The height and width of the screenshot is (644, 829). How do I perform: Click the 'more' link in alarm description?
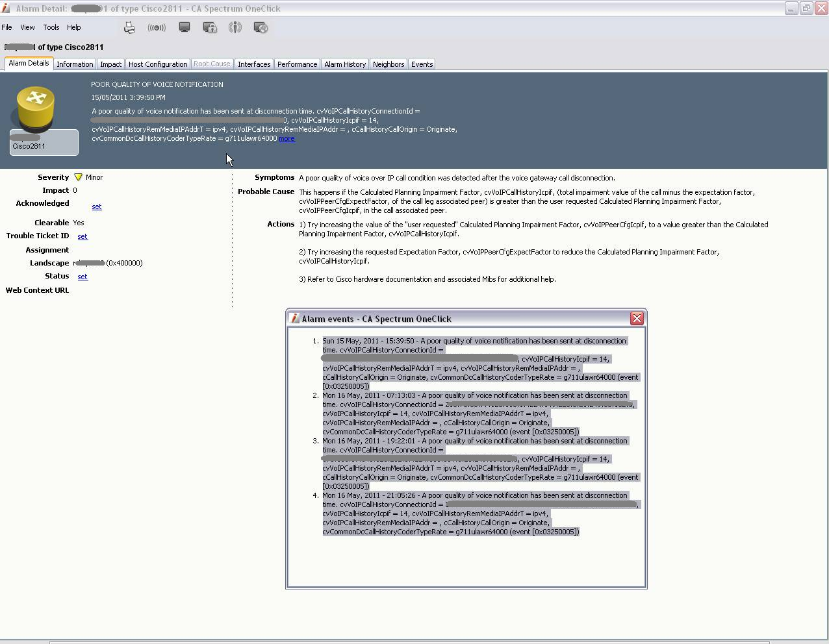click(x=287, y=138)
